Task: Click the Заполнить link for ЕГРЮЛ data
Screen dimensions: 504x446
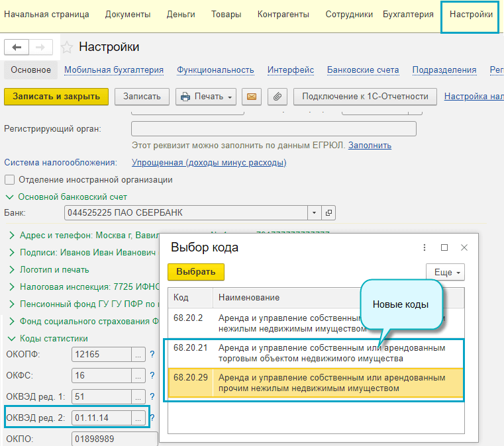Action: pyautogui.click(x=370, y=146)
